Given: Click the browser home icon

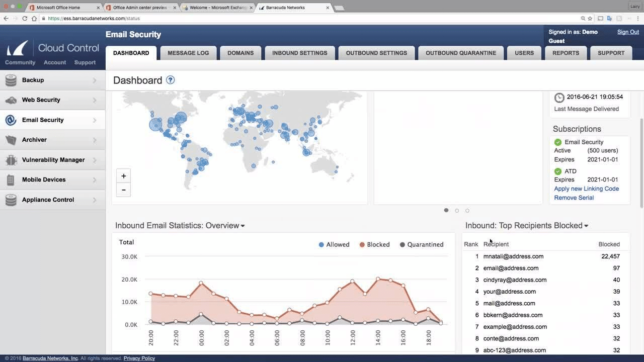Looking at the screenshot, I should (34, 18).
